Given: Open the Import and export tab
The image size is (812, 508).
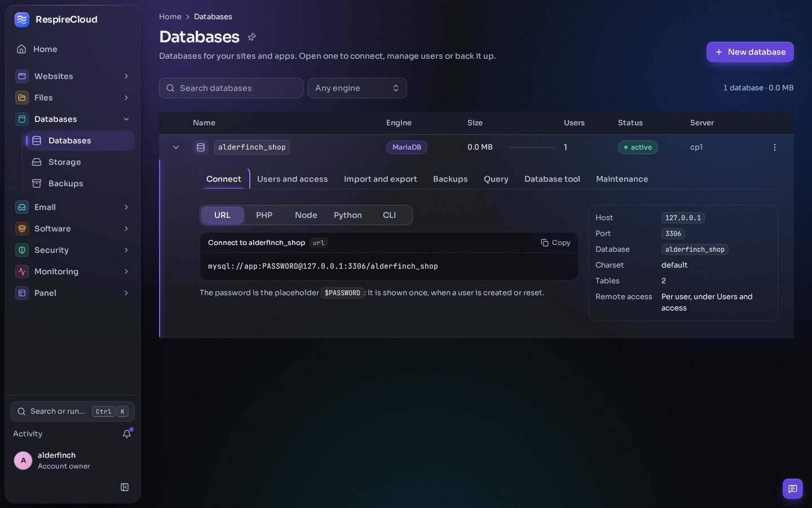Looking at the screenshot, I should 381,179.
